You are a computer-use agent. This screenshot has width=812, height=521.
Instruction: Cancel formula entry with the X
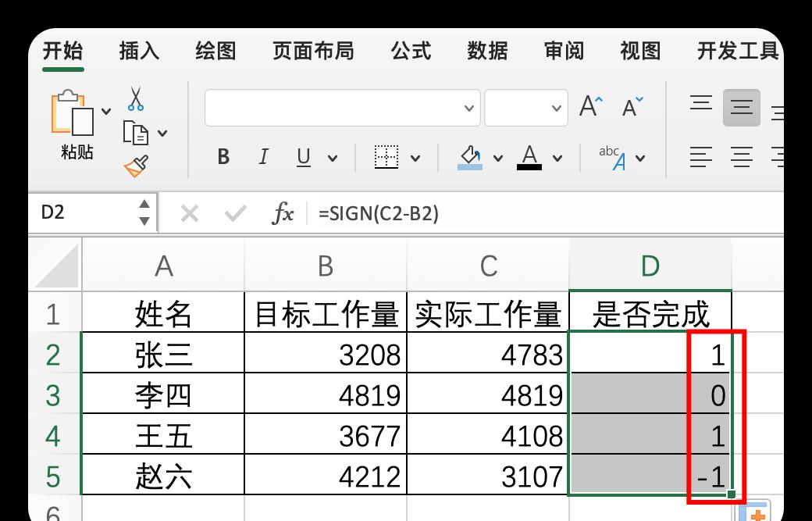coord(190,213)
